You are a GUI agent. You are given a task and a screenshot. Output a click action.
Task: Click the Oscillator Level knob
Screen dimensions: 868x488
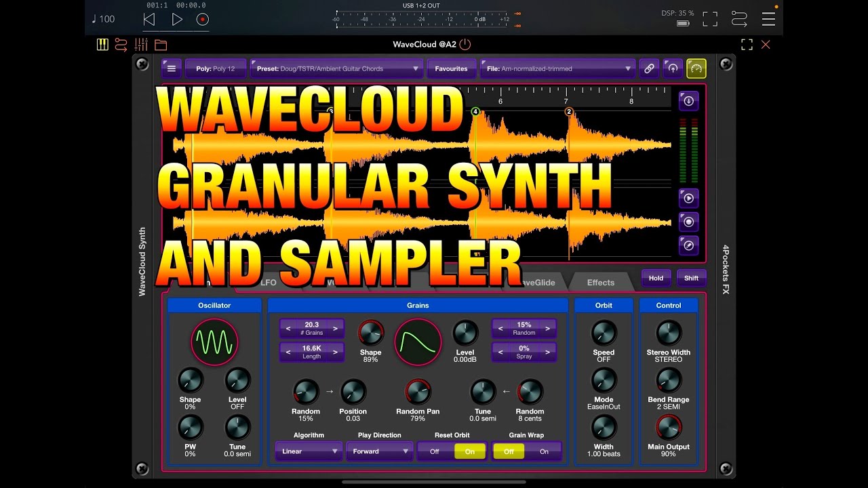tap(237, 381)
